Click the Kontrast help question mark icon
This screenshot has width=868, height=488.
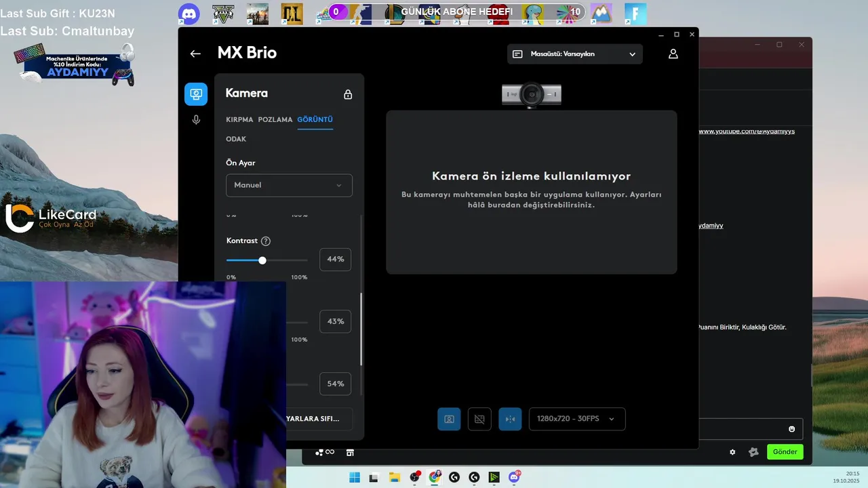point(266,241)
